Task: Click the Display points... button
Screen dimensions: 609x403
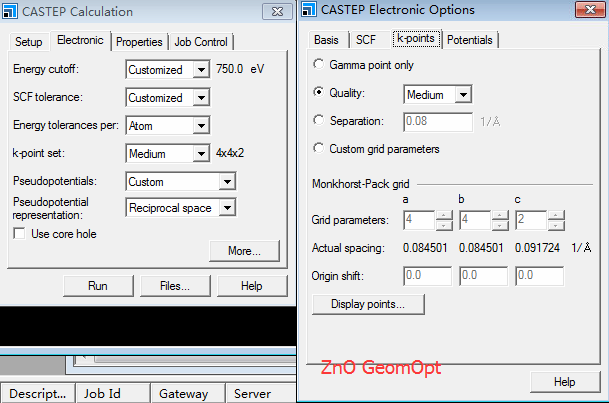Action: click(368, 304)
